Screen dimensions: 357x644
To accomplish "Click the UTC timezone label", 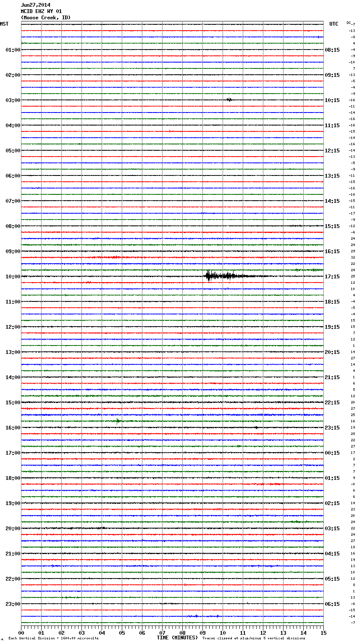I will click(334, 24).
